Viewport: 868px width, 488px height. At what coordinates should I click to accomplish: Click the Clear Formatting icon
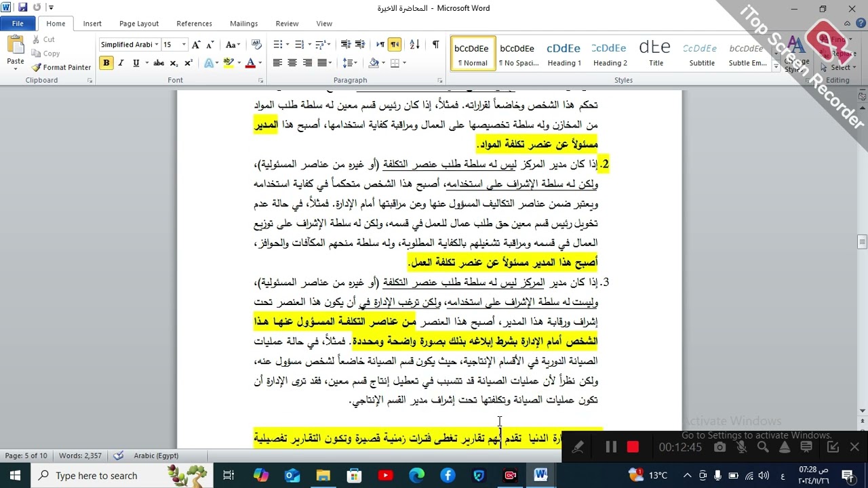[x=256, y=45]
